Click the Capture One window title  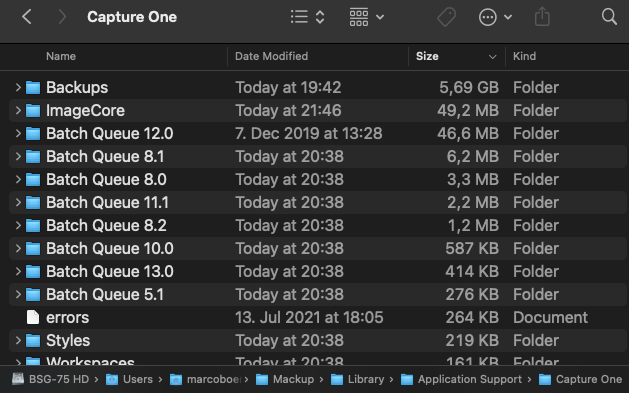(132, 17)
